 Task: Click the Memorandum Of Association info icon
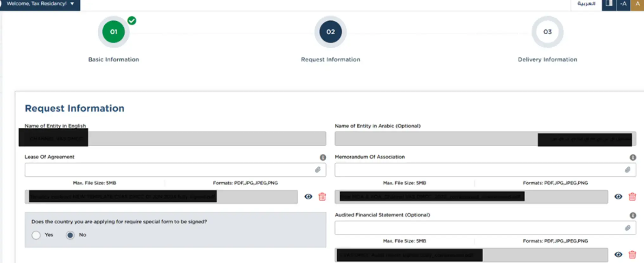click(633, 157)
